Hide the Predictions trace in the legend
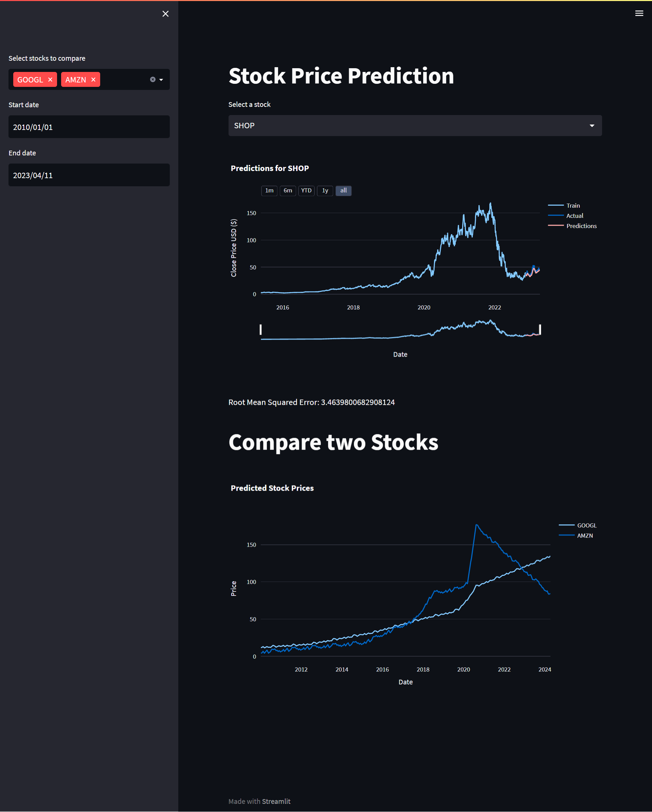 click(x=581, y=226)
